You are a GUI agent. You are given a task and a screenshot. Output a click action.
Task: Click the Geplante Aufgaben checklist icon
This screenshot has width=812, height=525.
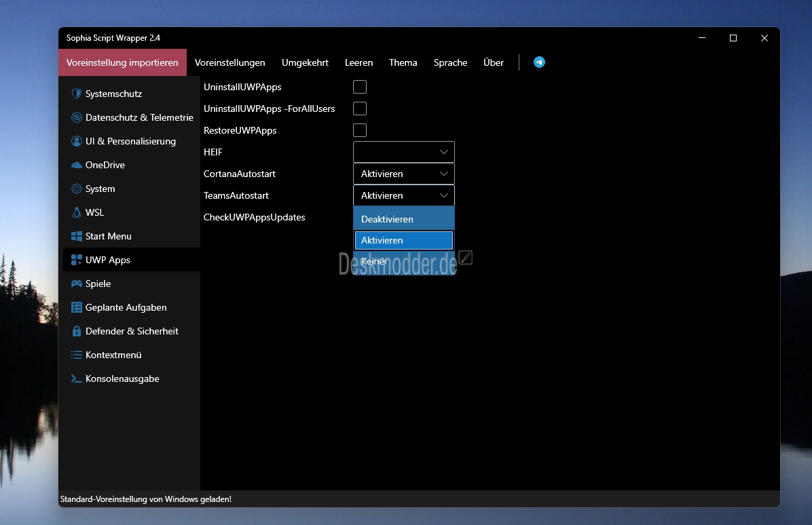pyautogui.click(x=77, y=307)
